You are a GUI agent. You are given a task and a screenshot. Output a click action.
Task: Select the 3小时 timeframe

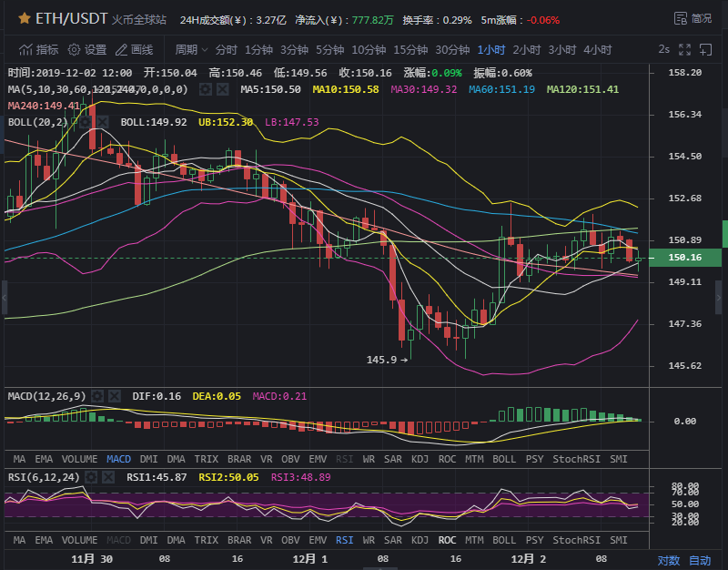561,50
